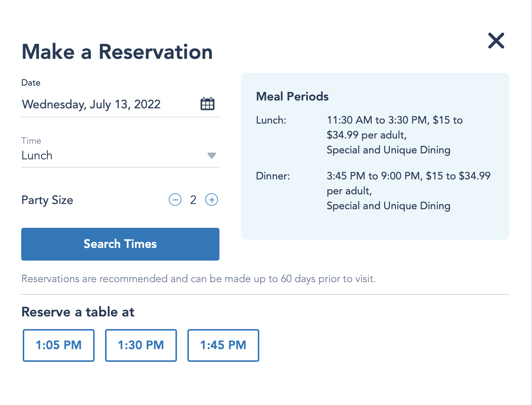The image size is (532, 405).
Task: Click the Wednesday, July 13, 2022 date field
Action: pyautogui.click(x=91, y=104)
